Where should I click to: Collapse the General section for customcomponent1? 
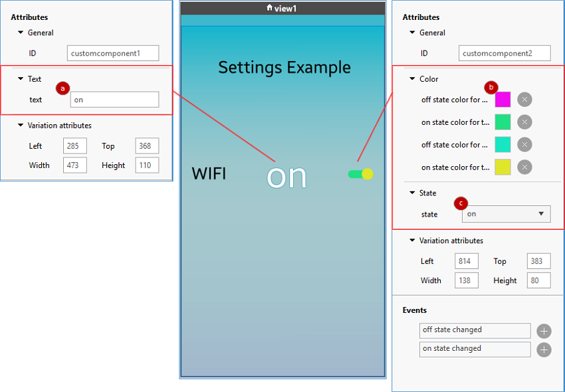coord(20,33)
